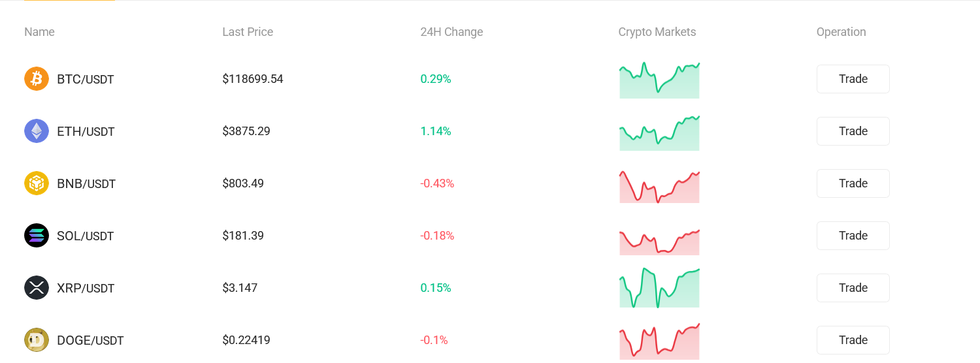Click the 24H Change column header
The width and height of the screenshot is (980, 363).
coord(451,32)
